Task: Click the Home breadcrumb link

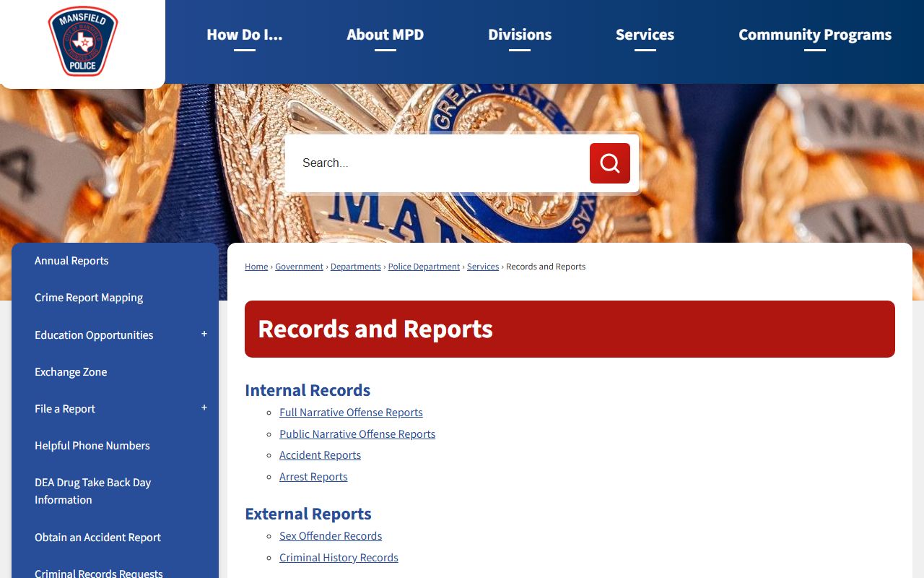Action: 256,267
